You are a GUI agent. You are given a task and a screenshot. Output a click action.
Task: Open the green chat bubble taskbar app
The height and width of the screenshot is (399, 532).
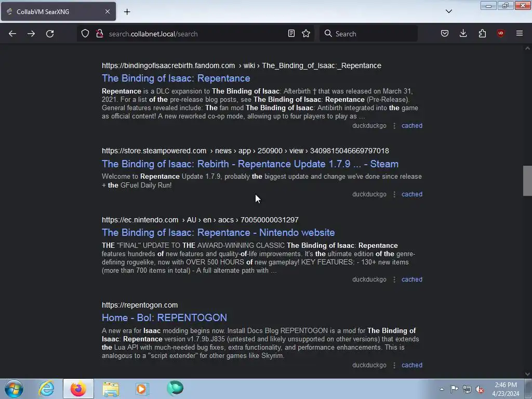tap(175, 388)
